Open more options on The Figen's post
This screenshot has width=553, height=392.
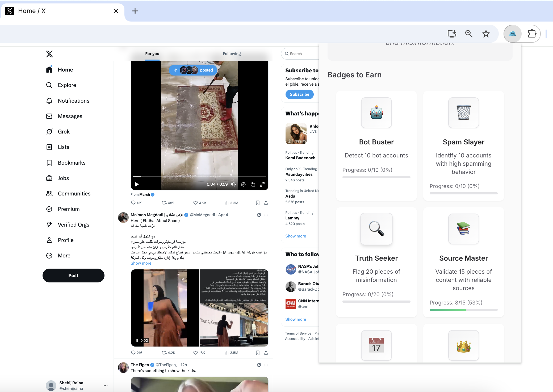pyautogui.click(x=266, y=365)
